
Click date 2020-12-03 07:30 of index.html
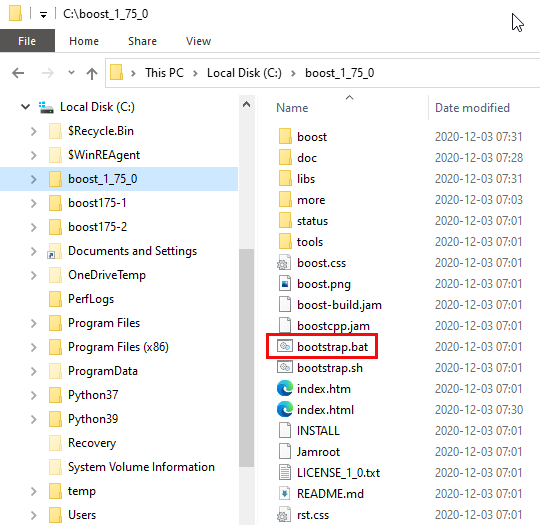pyautogui.click(x=479, y=410)
